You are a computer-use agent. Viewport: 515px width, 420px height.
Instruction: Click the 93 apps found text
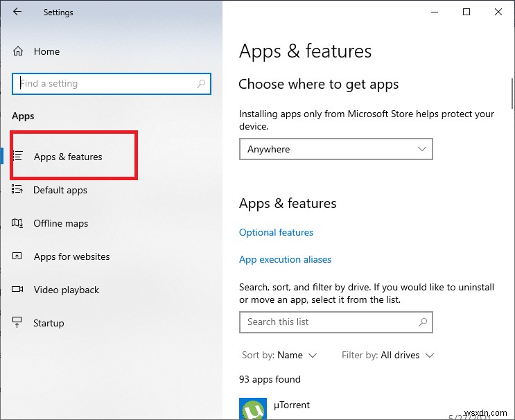tap(270, 379)
